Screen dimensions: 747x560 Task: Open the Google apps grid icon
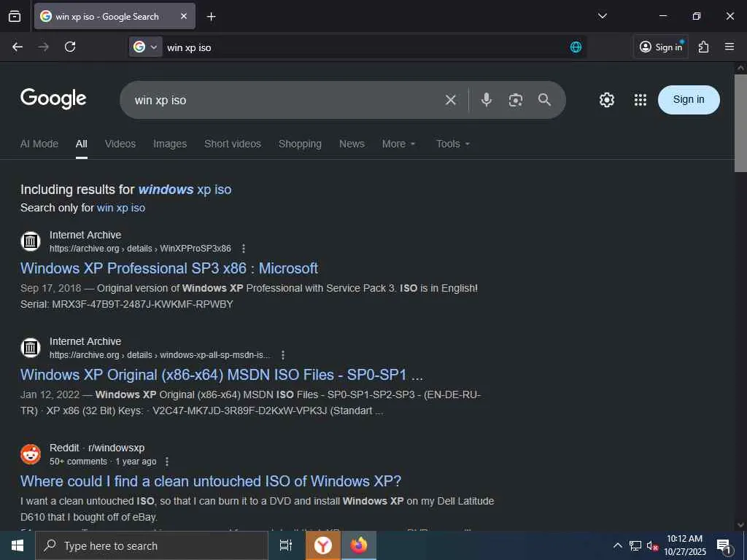640,99
